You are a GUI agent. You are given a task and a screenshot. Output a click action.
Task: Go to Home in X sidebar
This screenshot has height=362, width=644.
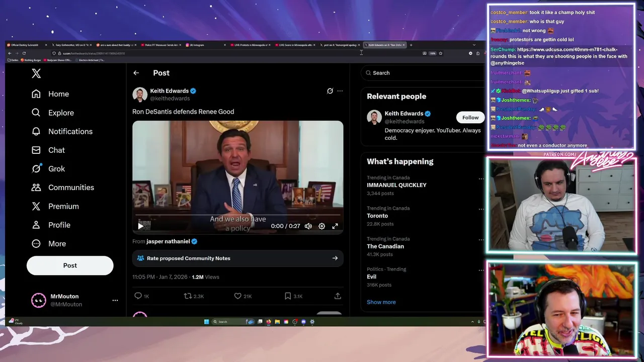point(50,94)
